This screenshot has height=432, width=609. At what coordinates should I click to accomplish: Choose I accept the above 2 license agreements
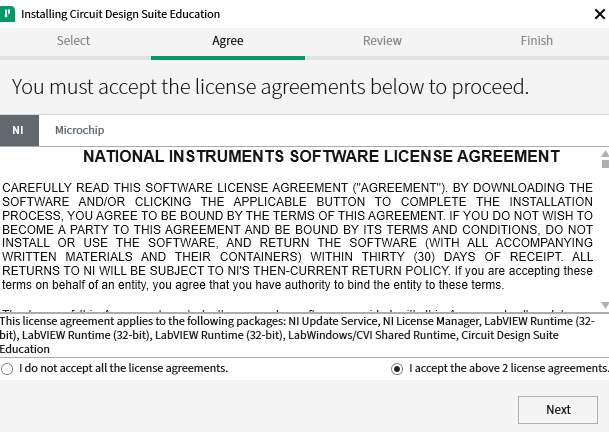[397, 368]
